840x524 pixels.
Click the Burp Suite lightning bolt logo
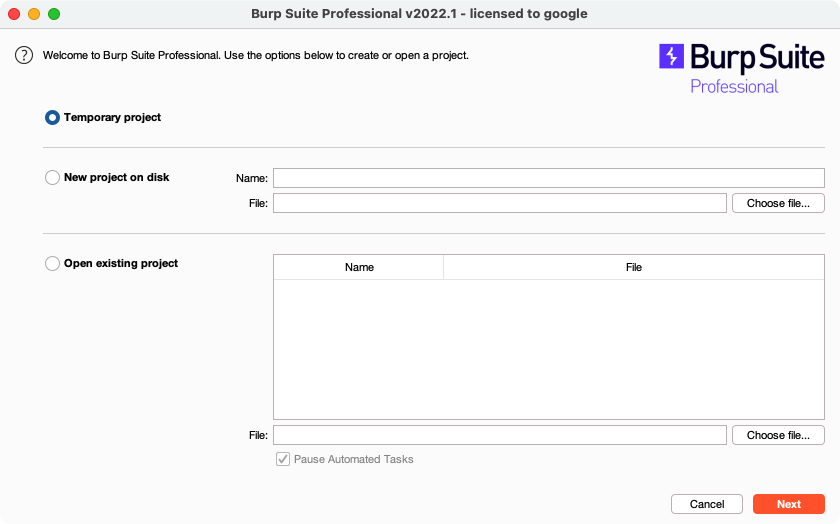[671, 56]
